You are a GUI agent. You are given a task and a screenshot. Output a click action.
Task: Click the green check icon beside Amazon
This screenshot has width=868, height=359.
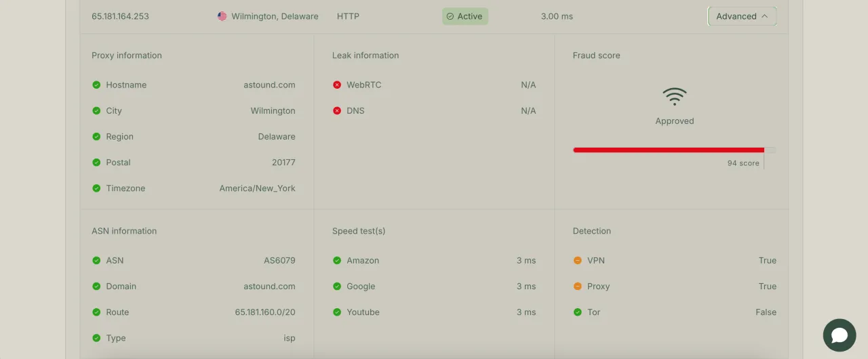pyautogui.click(x=337, y=261)
